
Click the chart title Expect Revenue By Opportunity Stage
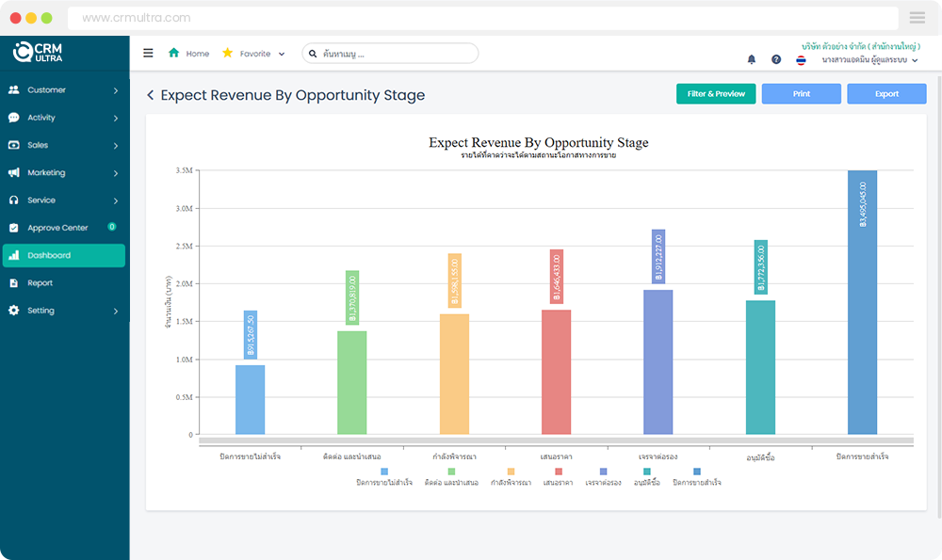pyautogui.click(x=538, y=142)
